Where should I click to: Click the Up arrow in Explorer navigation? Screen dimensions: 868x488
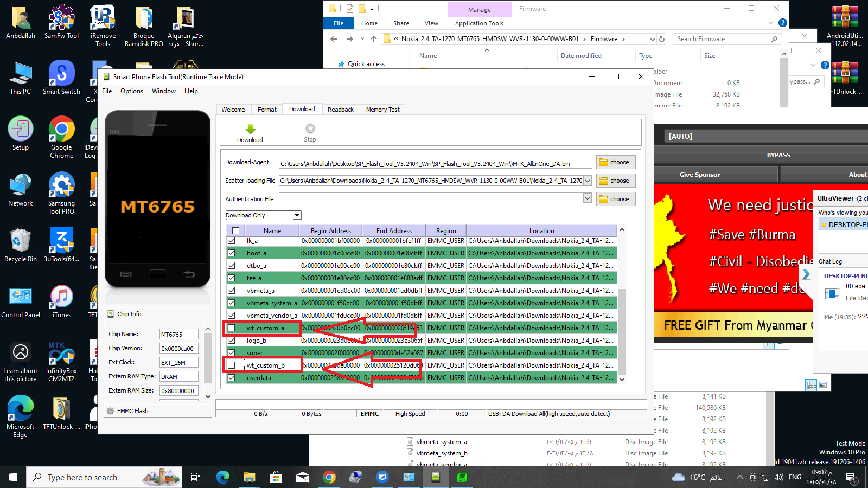(374, 39)
